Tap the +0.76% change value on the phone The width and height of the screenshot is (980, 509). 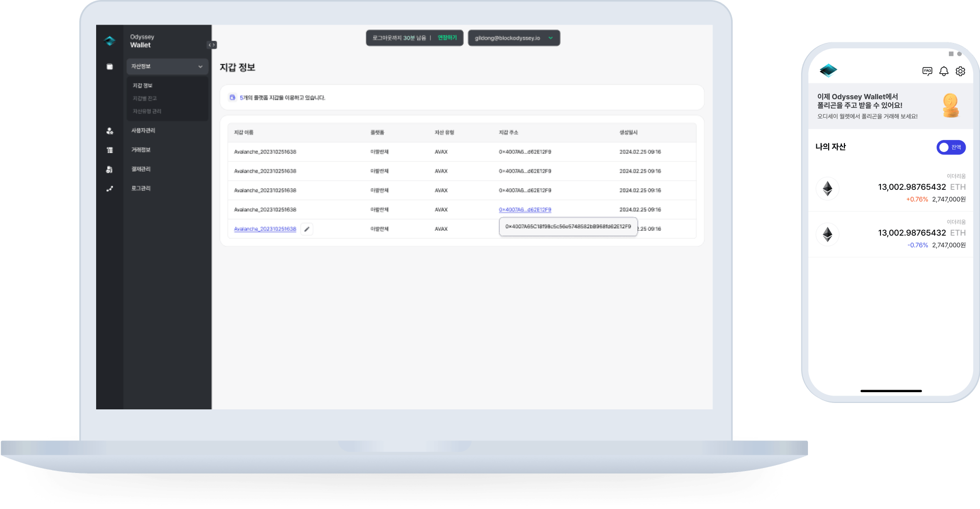click(x=917, y=199)
